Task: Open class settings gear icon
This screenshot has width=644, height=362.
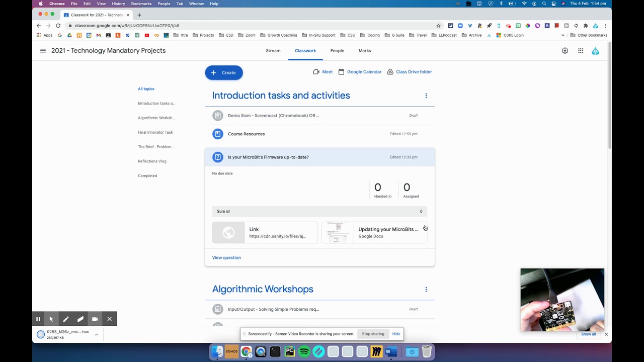Action: (565, 51)
